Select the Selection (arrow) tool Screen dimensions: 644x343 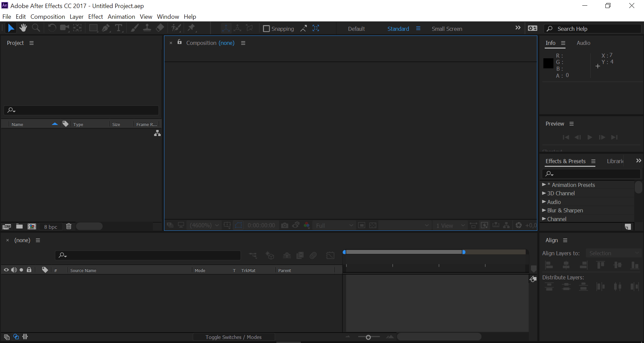(11, 28)
